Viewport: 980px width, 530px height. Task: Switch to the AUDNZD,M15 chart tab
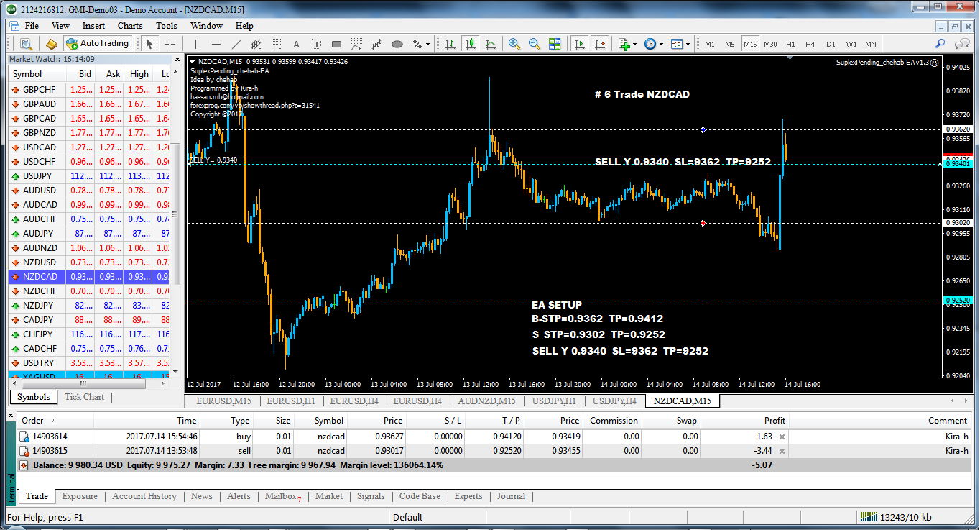[487, 401]
